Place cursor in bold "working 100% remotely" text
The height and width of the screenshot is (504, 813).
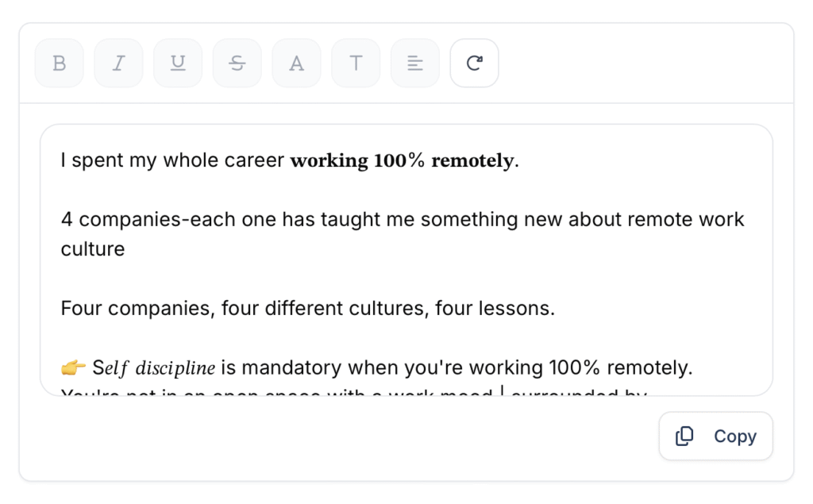click(402, 161)
